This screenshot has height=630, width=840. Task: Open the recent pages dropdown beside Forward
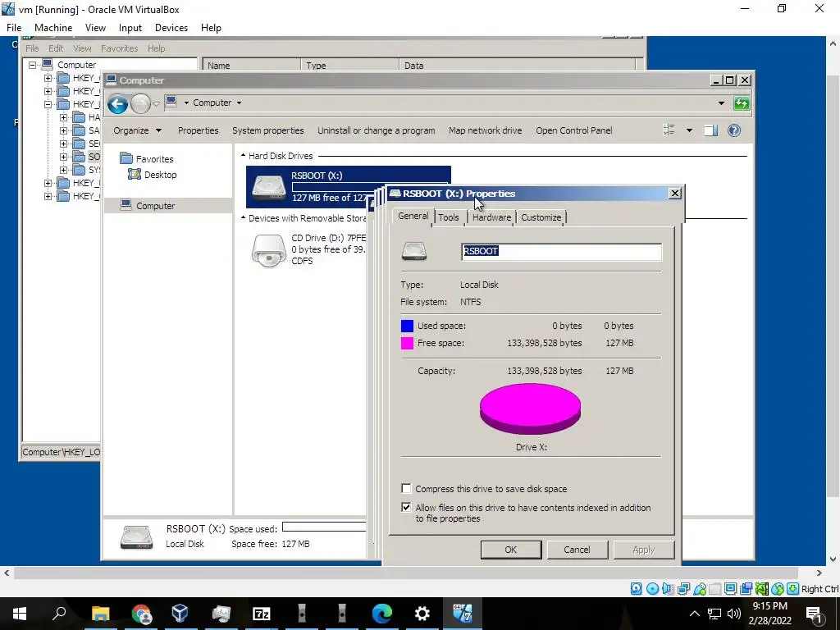tap(156, 104)
